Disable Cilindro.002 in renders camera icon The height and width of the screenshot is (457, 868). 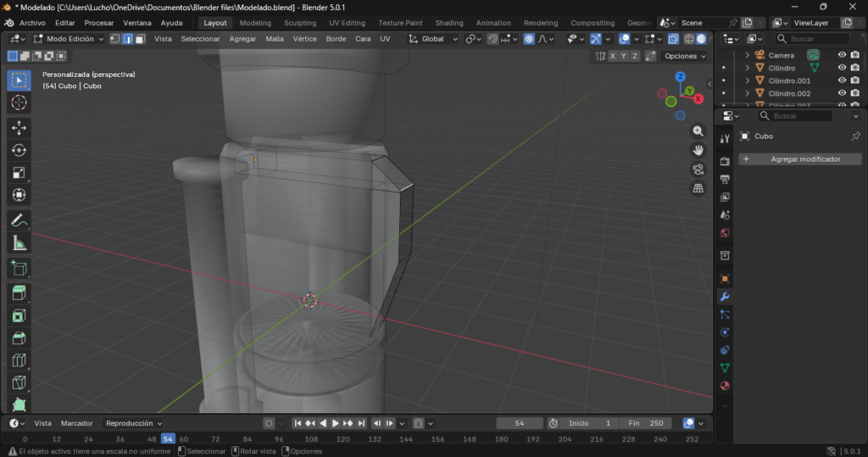tap(855, 93)
